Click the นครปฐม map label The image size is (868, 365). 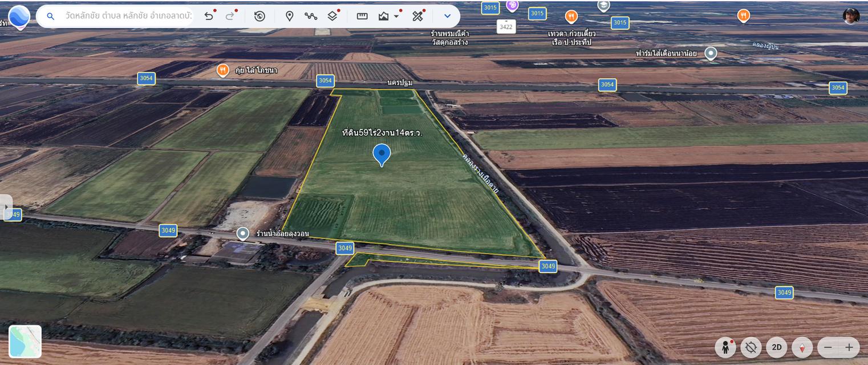click(400, 83)
